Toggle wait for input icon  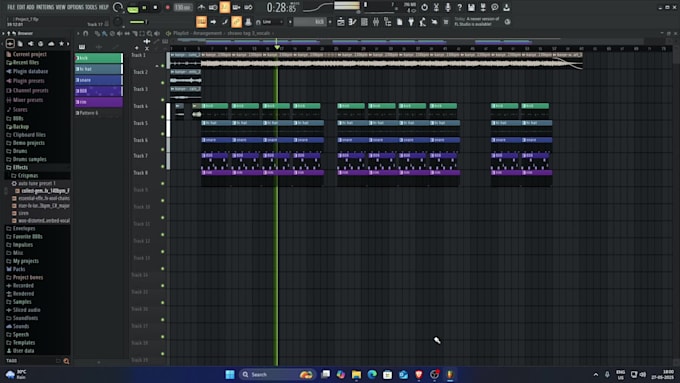(213, 7)
